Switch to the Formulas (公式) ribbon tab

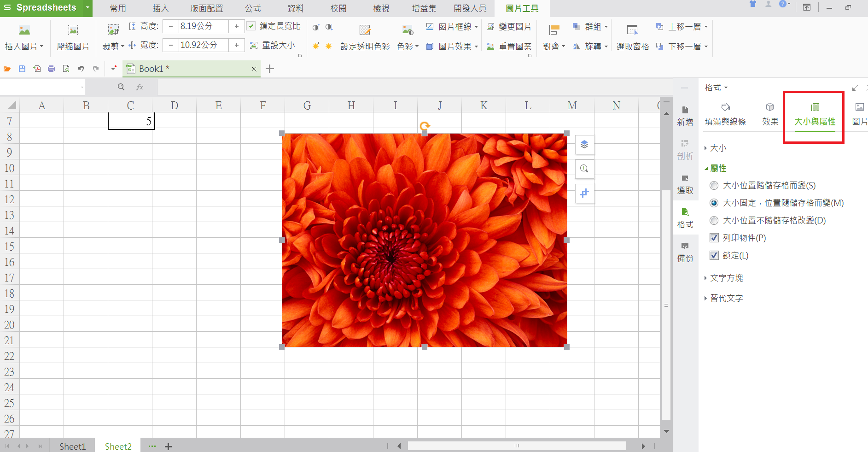pos(253,8)
